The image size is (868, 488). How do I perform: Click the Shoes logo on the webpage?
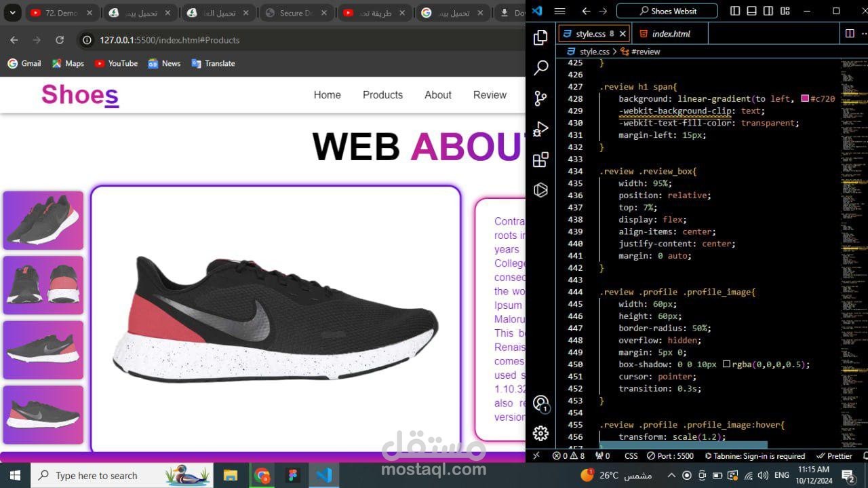tap(80, 94)
